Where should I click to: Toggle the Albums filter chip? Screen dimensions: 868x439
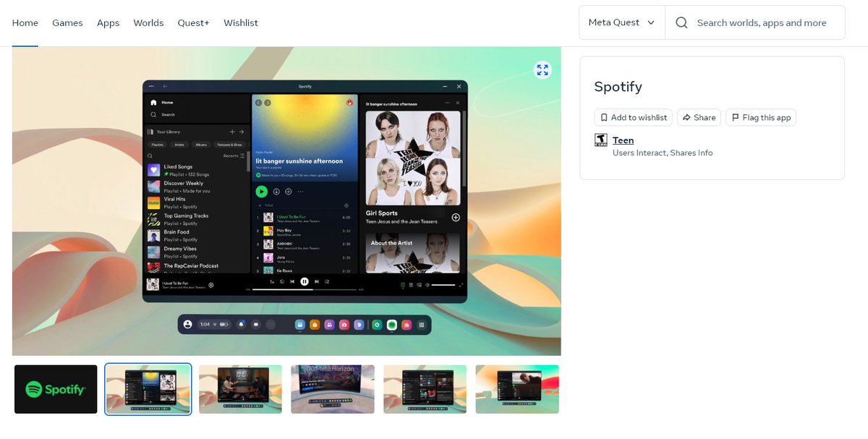(201, 145)
